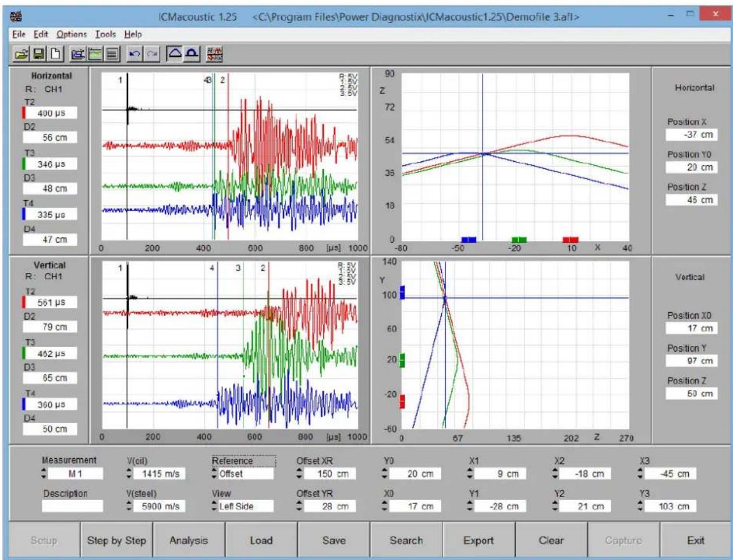
Task: Click the setup view toolbar icon
Action: click(77, 54)
